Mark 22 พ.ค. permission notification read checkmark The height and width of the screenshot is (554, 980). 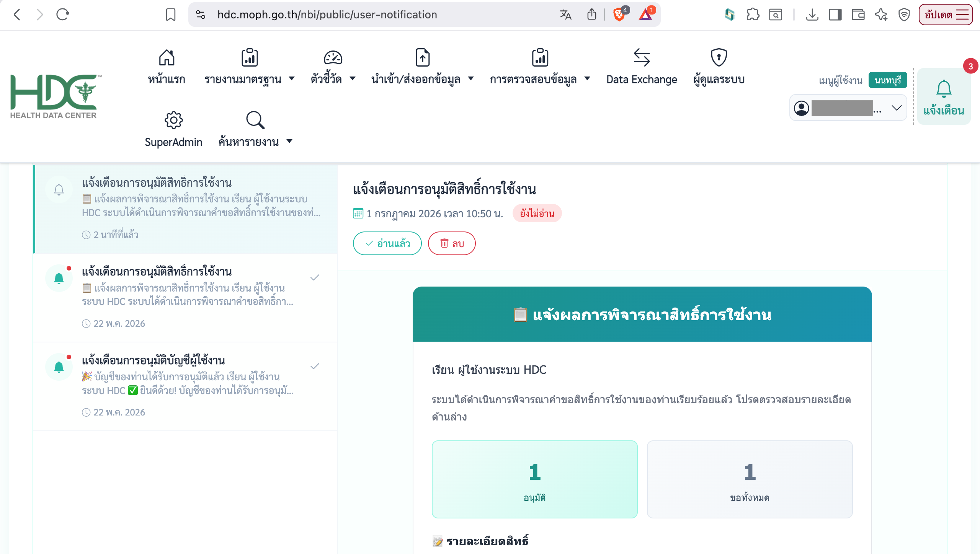pos(315,277)
